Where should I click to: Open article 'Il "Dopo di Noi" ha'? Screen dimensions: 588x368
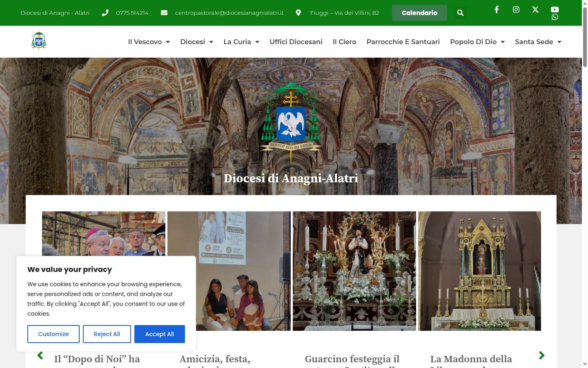pos(97,359)
